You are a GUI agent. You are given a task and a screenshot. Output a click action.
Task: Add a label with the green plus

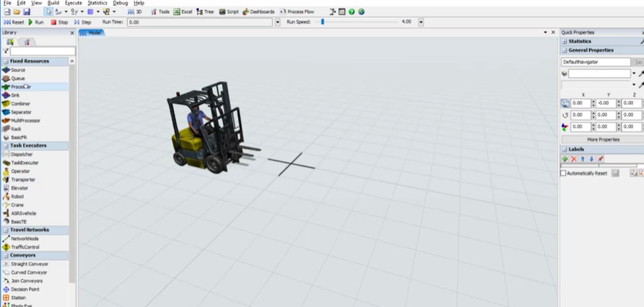click(565, 158)
